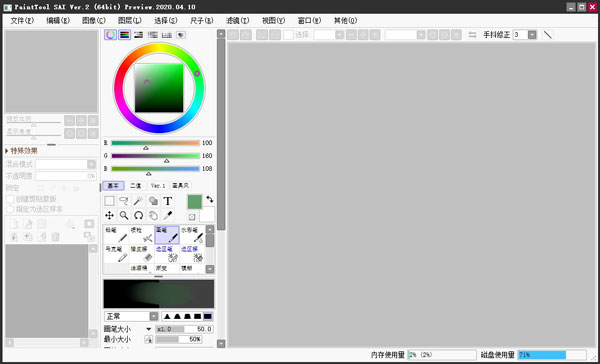Click the G channel color slider
Screen dimensions: 600x364
[156, 156]
